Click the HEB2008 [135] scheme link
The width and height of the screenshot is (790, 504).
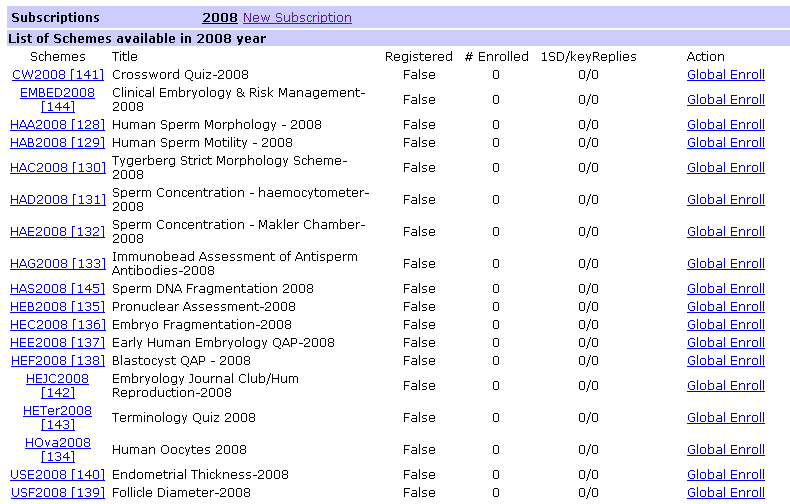pyautogui.click(x=57, y=306)
